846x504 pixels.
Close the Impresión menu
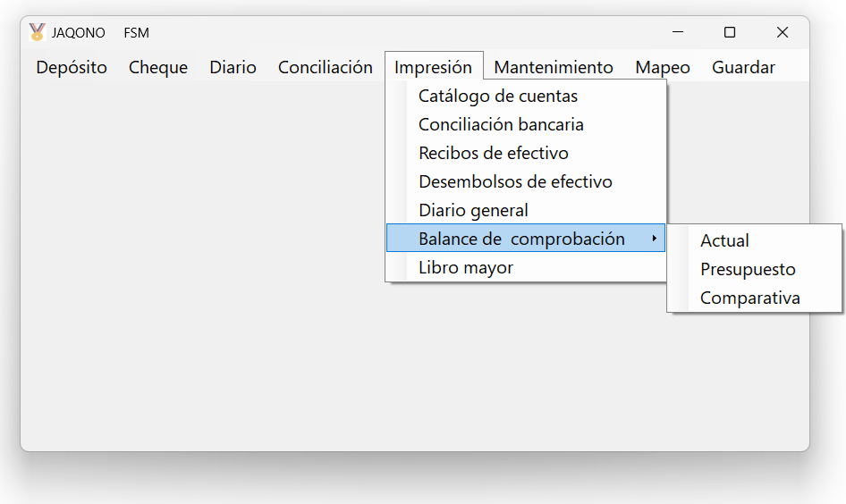(433, 67)
